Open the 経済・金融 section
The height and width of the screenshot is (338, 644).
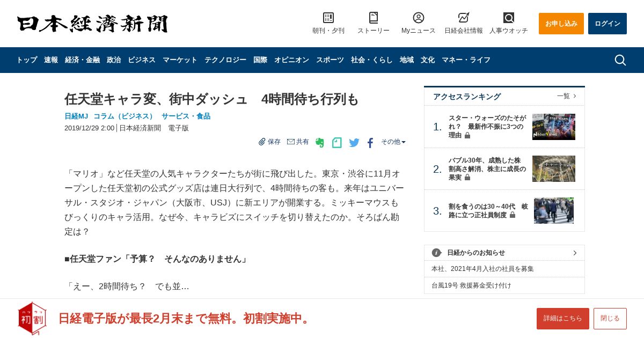(82, 60)
